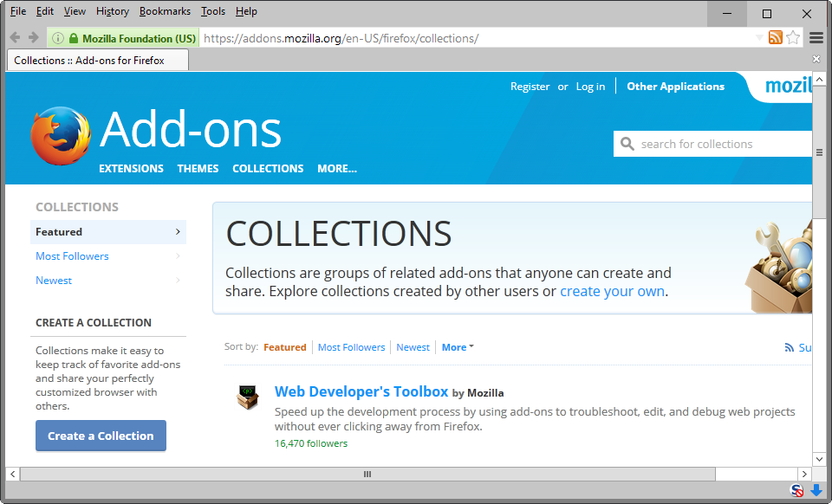Viewport: 832px width, 504px height.
Task: Click the feed icon next to Subscribe
Action: coord(789,347)
